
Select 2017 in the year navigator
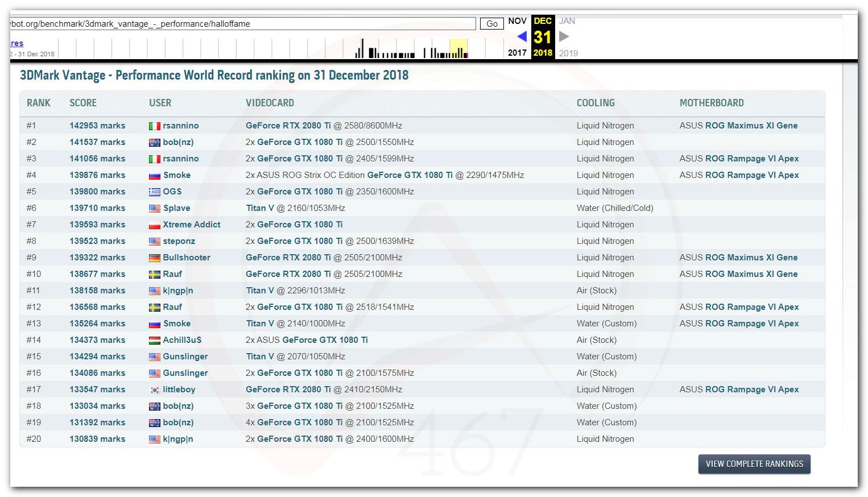(517, 53)
